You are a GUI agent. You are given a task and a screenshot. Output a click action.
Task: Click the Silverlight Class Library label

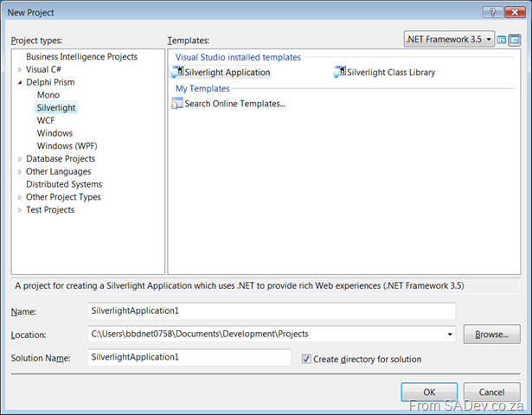pos(391,73)
